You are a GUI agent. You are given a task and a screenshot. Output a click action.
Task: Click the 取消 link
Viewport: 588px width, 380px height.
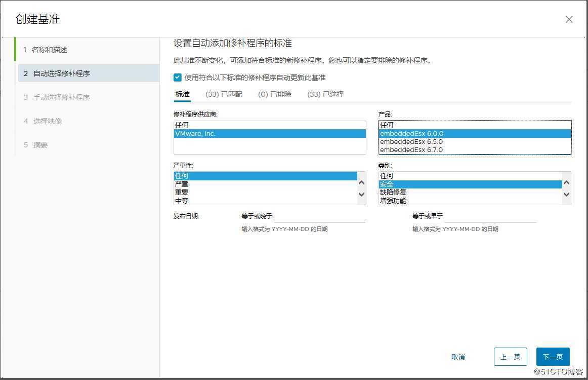457,356
